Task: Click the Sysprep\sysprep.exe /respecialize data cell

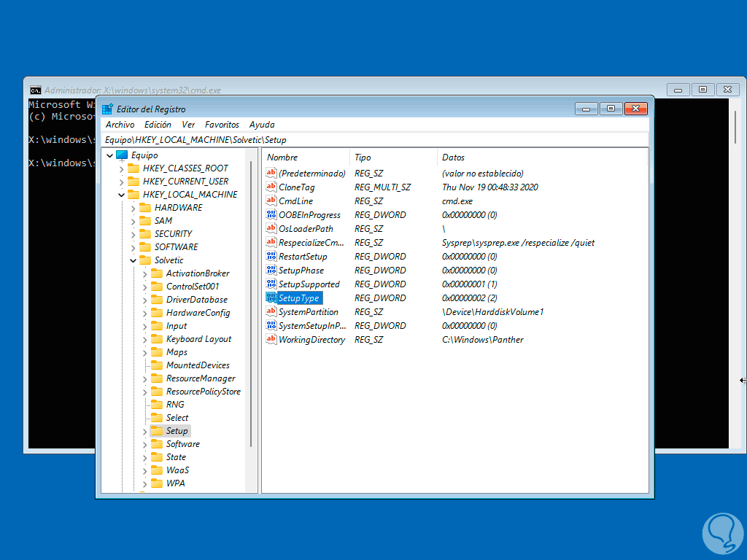Action: [x=519, y=243]
